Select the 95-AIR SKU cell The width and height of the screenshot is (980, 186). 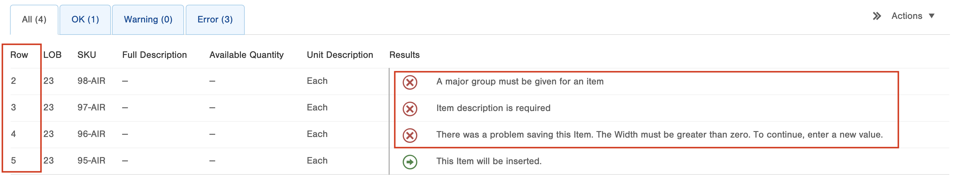click(x=91, y=161)
